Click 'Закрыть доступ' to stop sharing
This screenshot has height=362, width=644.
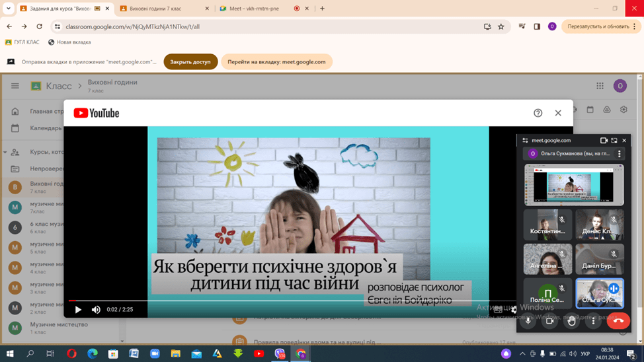pos(190,61)
